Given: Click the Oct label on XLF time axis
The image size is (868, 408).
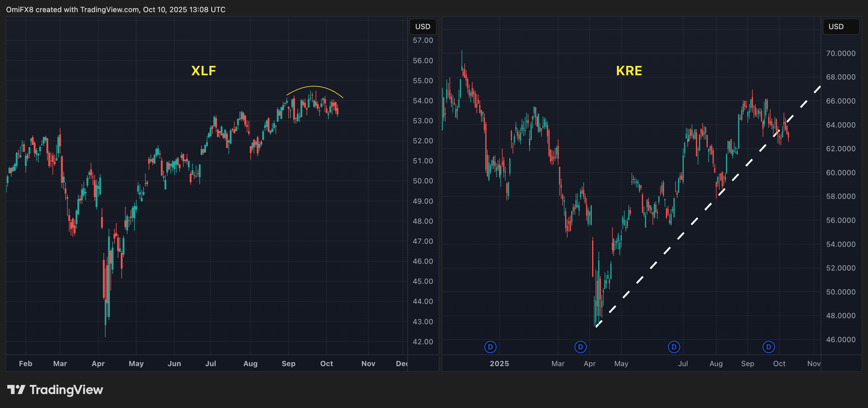Looking at the screenshot, I should (326, 364).
